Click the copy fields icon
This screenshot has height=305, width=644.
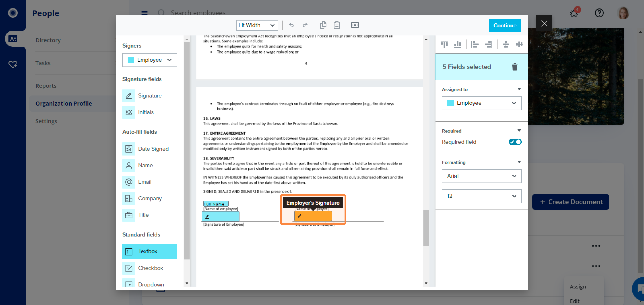point(323,25)
